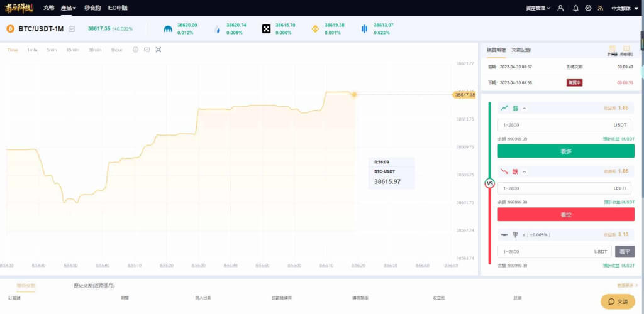644x314 pixels.
Task: Click the 38619.38 Binance price
Action: (335, 25)
